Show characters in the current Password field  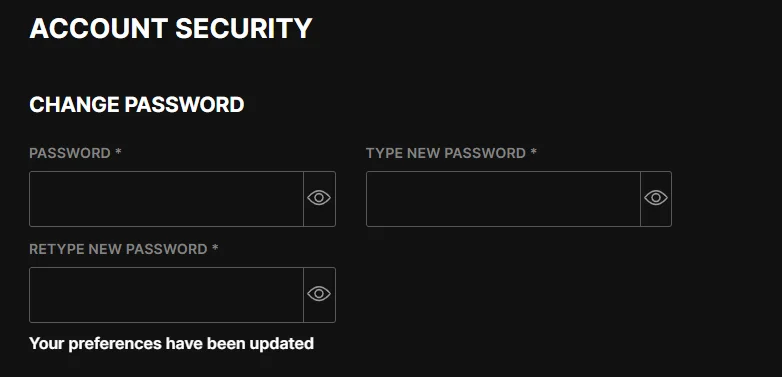(x=319, y=198)
